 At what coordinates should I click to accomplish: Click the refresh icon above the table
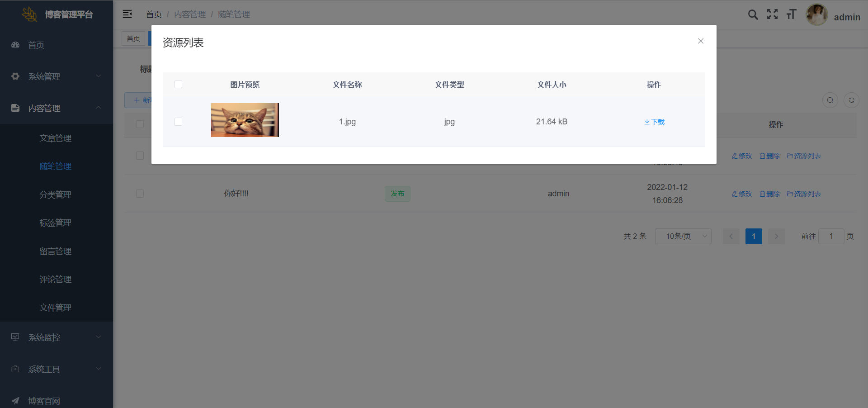coord(851,100)
